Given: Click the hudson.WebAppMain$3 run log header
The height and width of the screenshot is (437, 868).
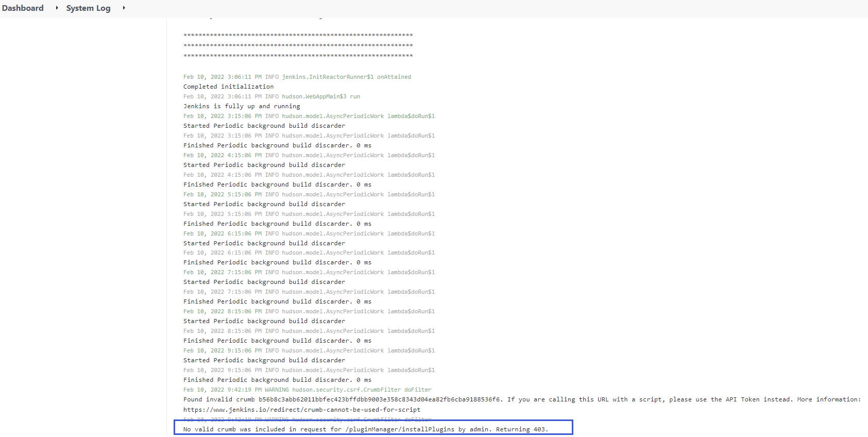Looking at the screenshot, I should [x=271, y=96].
